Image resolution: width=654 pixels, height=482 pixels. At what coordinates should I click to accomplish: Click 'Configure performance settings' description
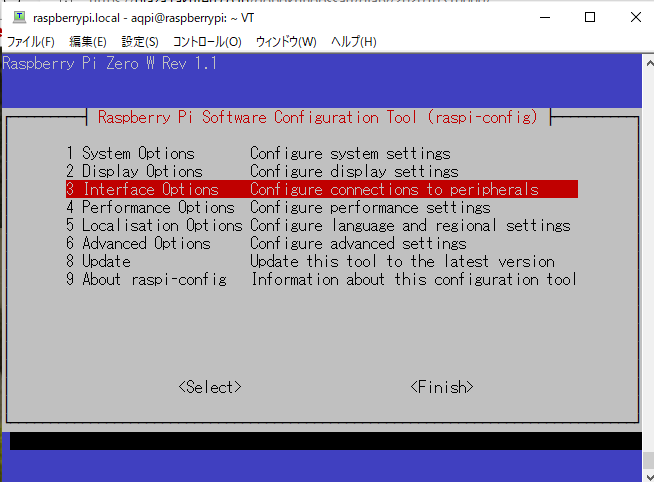[x=370, y=207]
